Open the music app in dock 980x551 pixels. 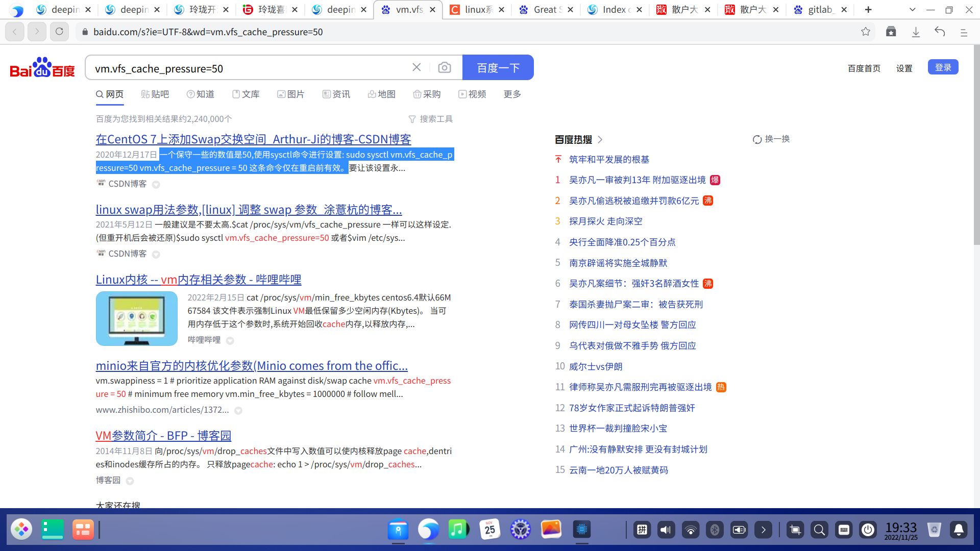point(458,530)
